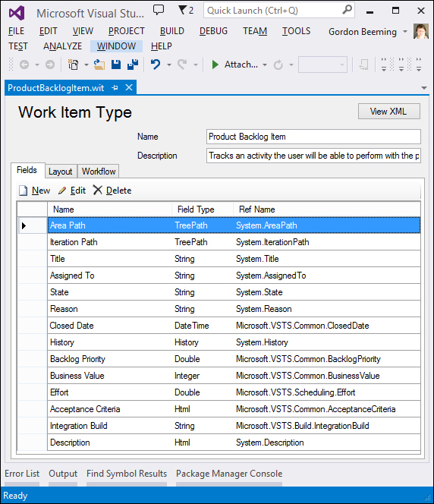
Task: Click the Undo arrow icon
Action: (156, 65)
